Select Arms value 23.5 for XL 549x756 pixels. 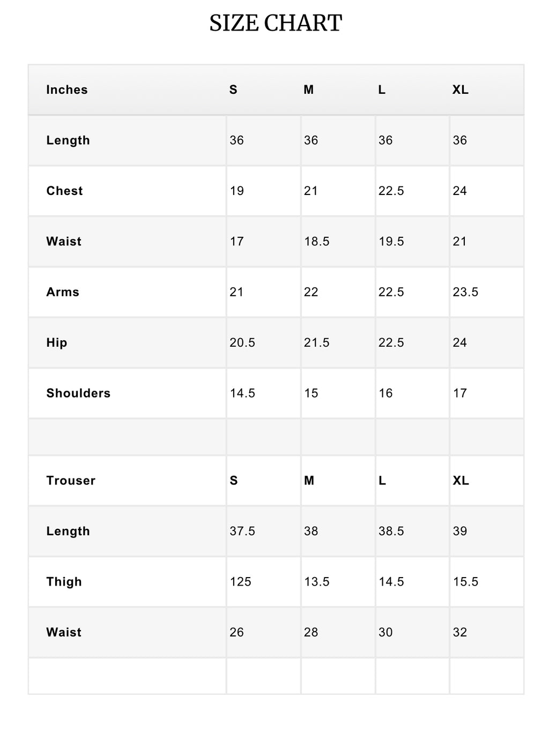[x=465, y=292]
